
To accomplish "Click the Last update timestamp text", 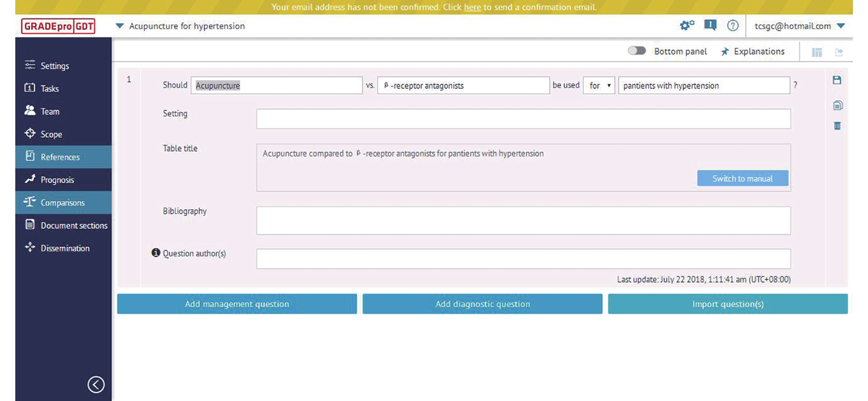I will [704, 279].
